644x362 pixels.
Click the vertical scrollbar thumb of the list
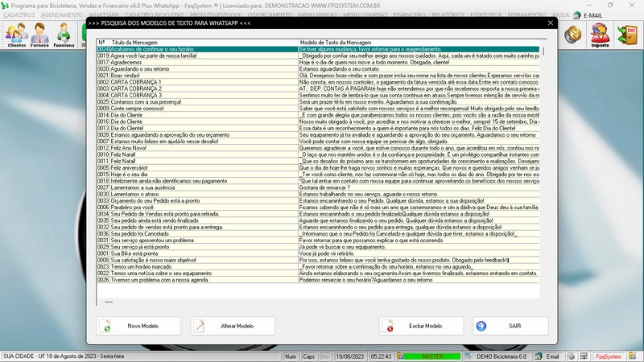point(543,51)
